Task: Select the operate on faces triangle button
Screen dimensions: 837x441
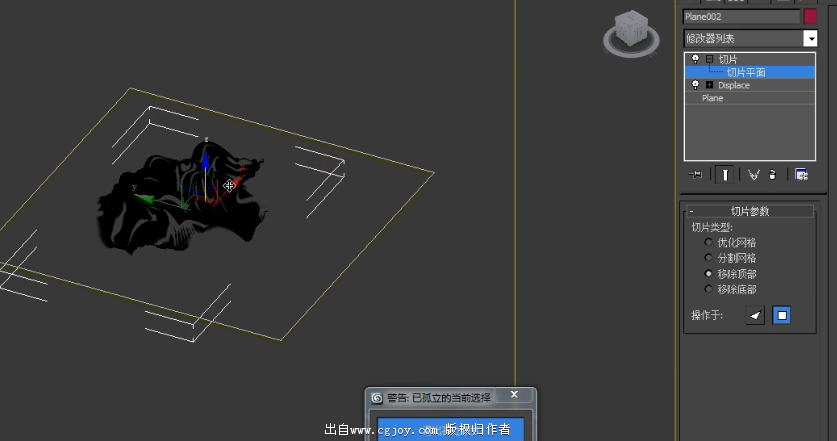Action: pos(755,316)
